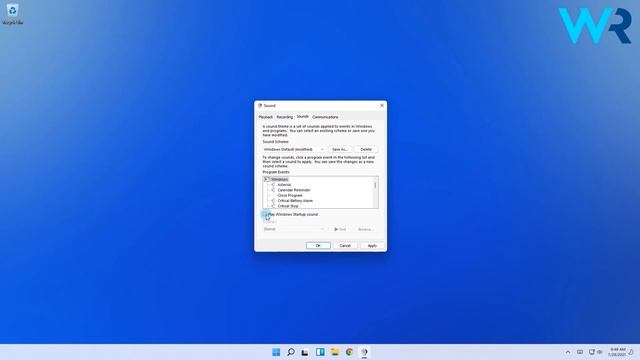Select the Asterisk program event

[x=284, y=184]
